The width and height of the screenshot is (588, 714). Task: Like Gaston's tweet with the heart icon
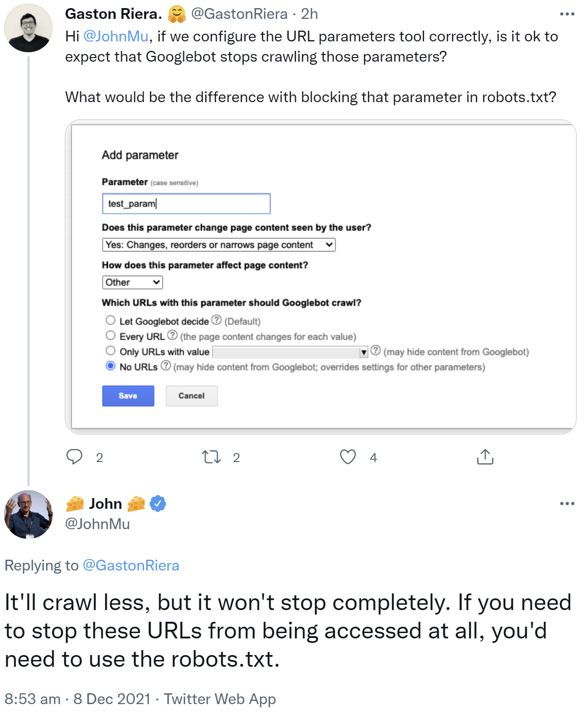[x=348, y=458]
